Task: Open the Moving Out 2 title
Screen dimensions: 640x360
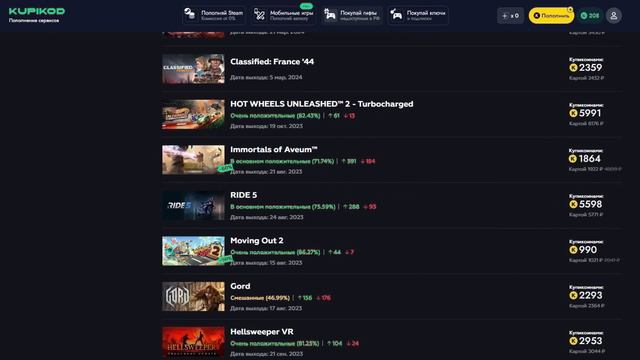Action: click(x=257, y=241)
